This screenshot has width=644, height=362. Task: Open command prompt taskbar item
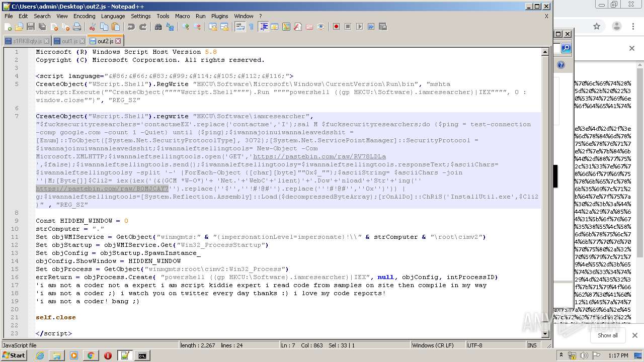(142, 355)
